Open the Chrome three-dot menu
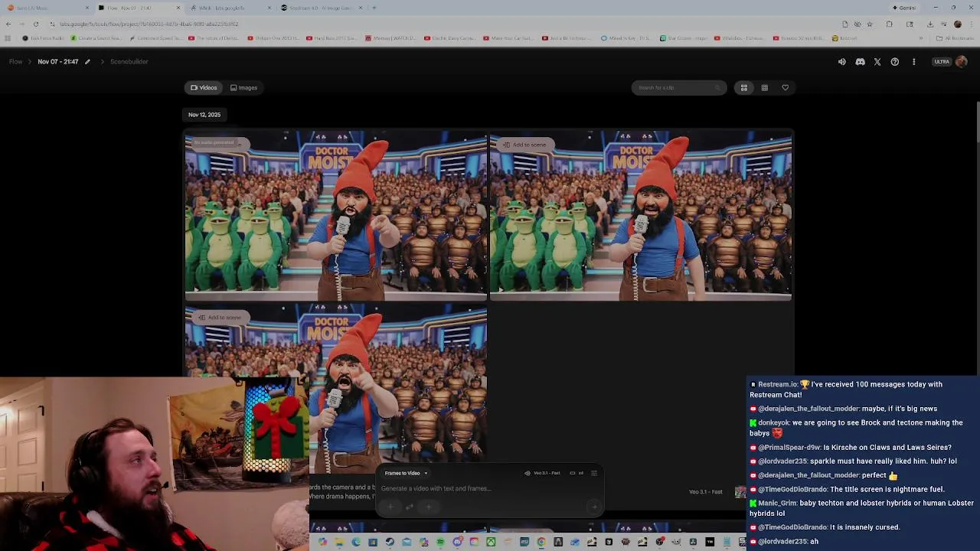 (x=971, y=24)
